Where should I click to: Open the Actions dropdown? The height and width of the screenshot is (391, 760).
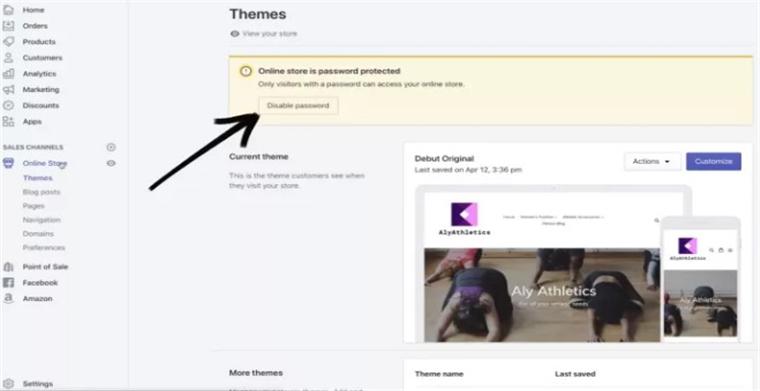coord(652,161)
